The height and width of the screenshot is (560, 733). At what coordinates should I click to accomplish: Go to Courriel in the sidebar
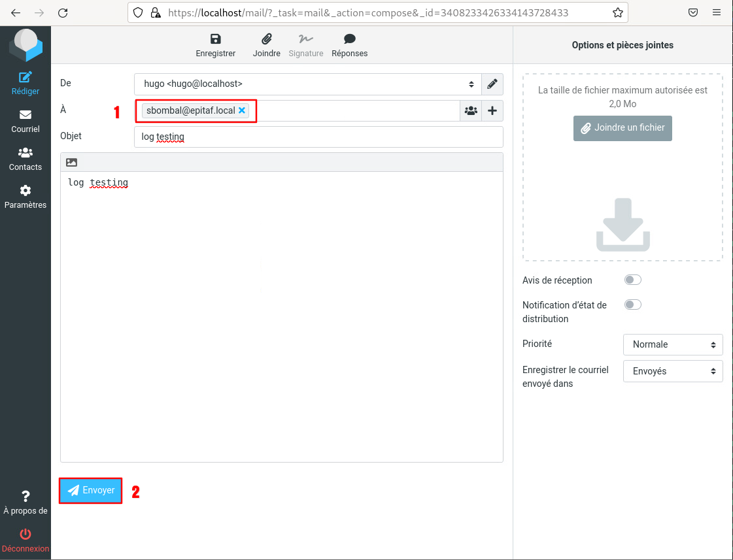[x=26, y=121]
